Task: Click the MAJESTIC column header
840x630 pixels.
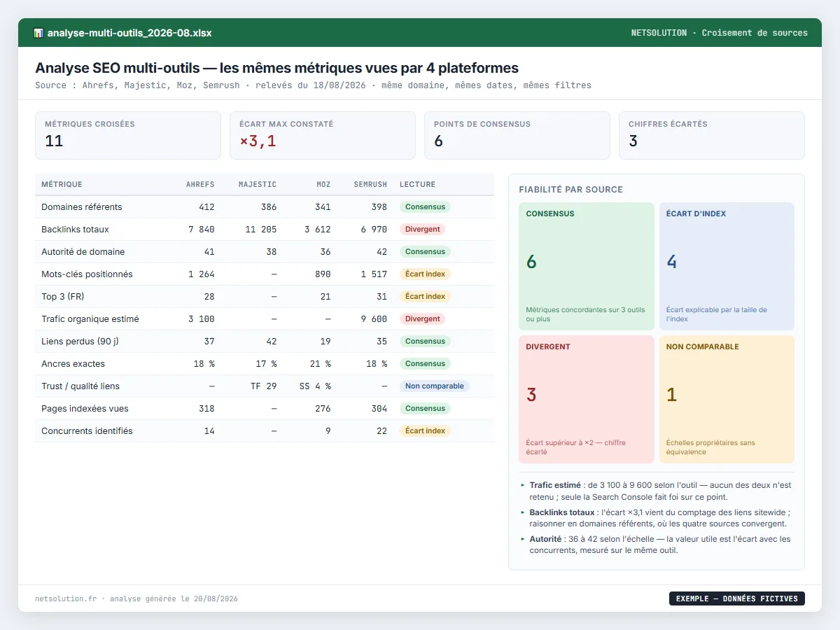Action: click(x=257, y=185)
